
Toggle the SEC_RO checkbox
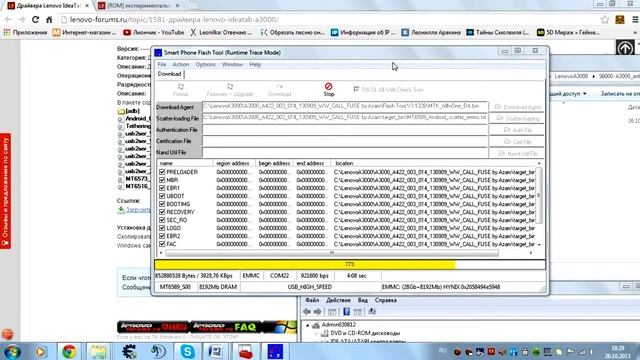pos(162,220)
